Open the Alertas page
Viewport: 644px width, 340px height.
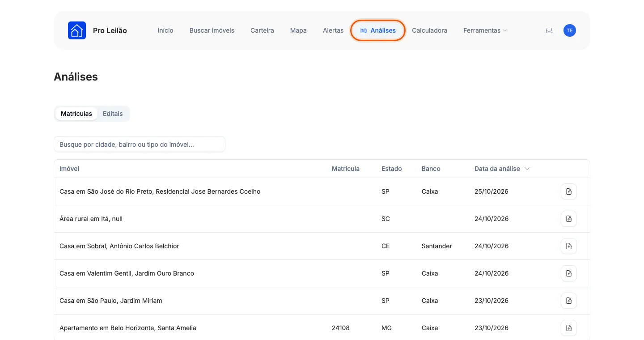(x=333, y=30)
